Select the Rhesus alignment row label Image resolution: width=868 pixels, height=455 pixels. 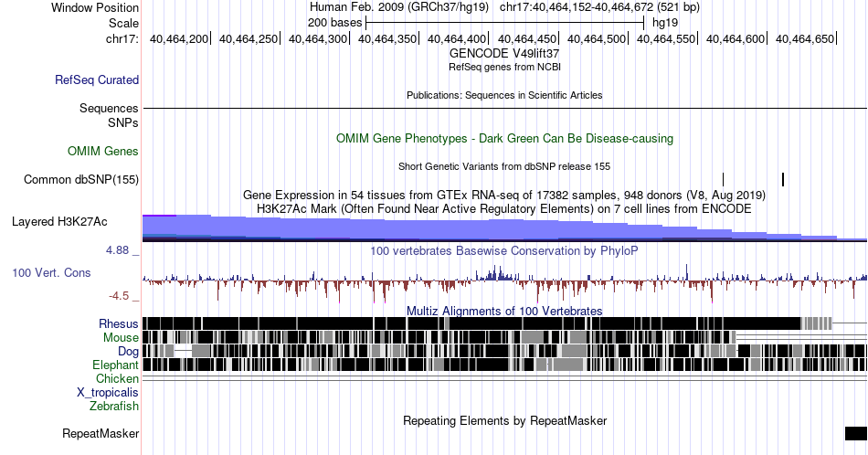[x=119, y=323]
